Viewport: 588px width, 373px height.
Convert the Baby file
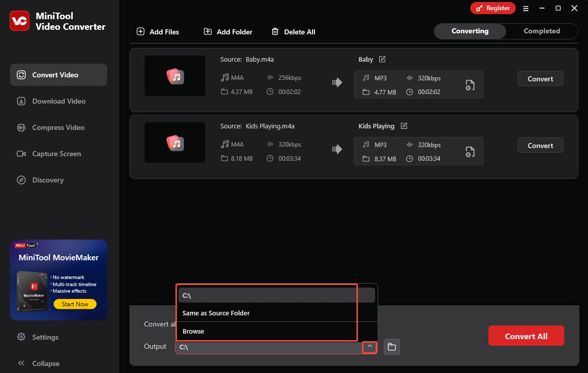coord(540,79)
